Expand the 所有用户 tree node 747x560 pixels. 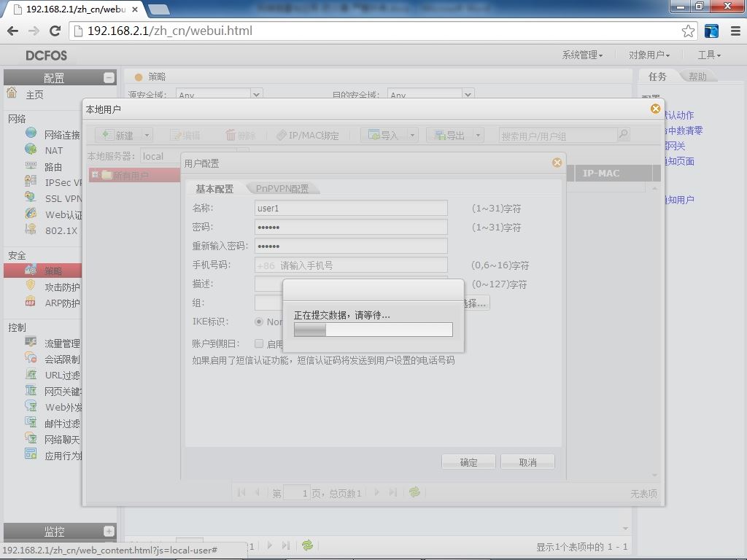coord(96,175)
